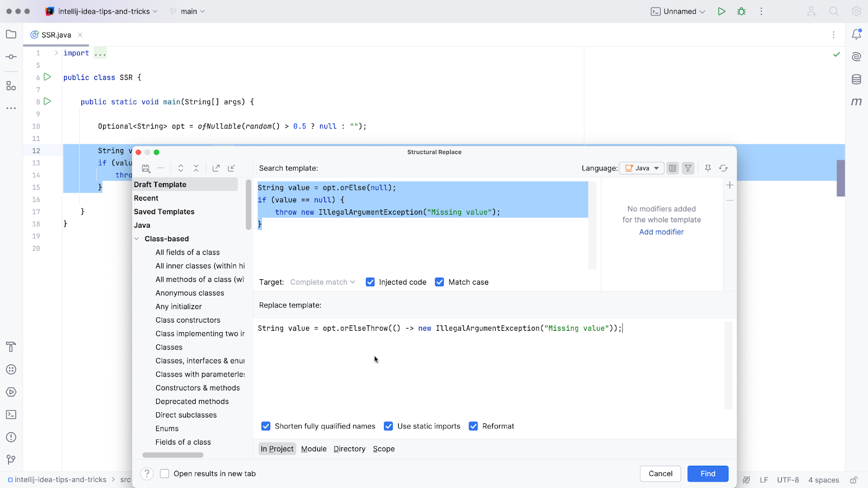The width and height of the screenshot is (868, 488).
Task: Open the Git tool window icon
Action: click(11, 460)
